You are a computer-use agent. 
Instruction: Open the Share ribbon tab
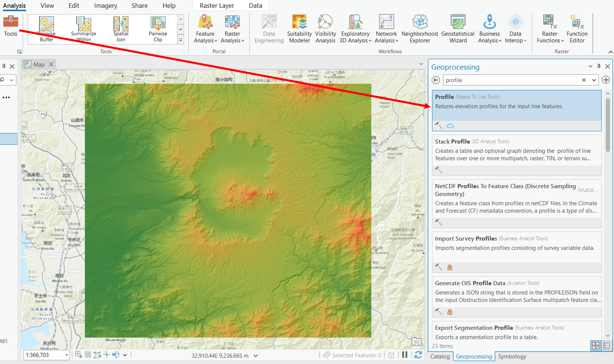(x=139, y=6)
